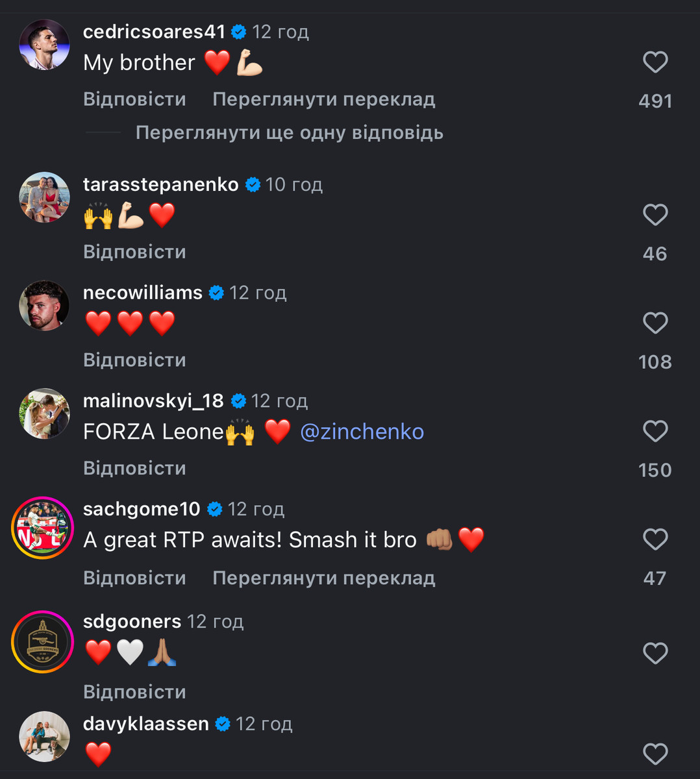Image resolution: width=700 pixels, height=779 pixels.
Task: Open sdgooners story avatar
Action: coord(43,641)
